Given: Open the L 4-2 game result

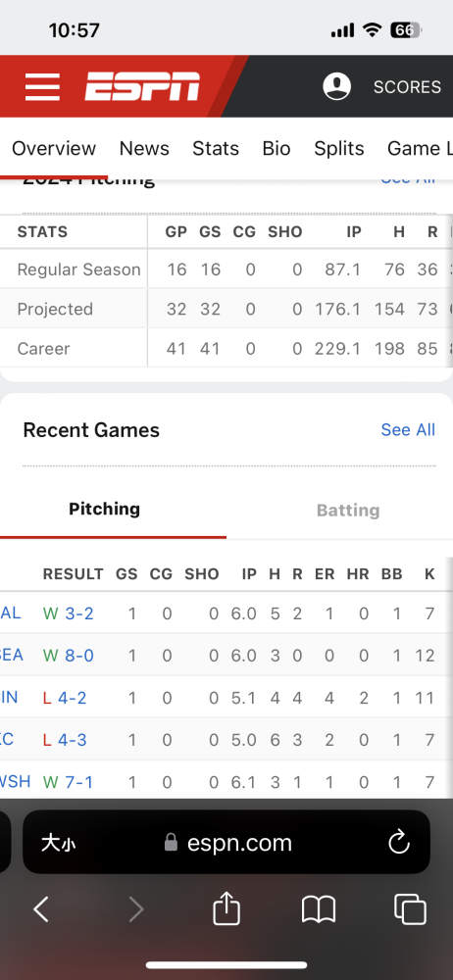Looking at the screenshot, I should (x=65, y=698).
